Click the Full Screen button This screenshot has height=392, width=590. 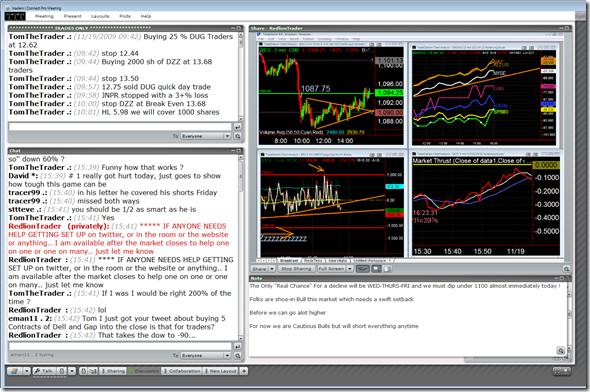click(x=331, y=269)
